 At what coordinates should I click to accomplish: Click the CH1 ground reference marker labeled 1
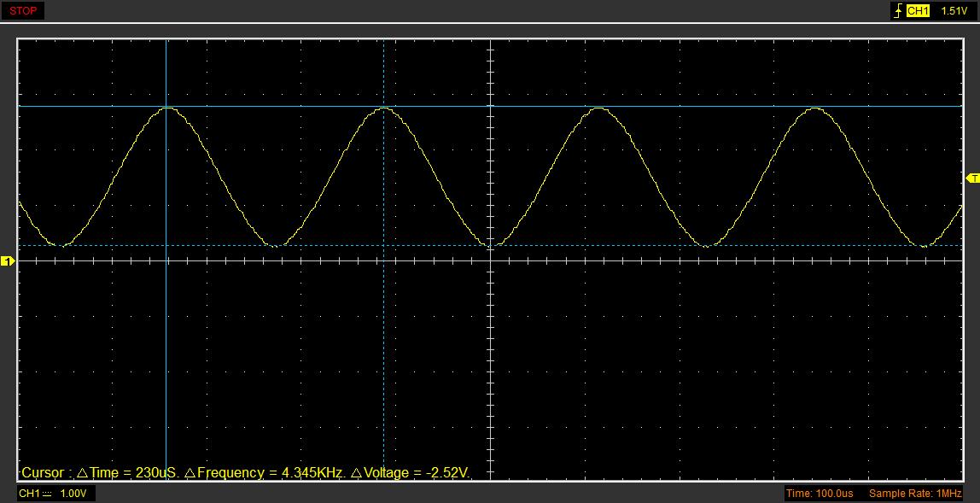tap(7, 260)
